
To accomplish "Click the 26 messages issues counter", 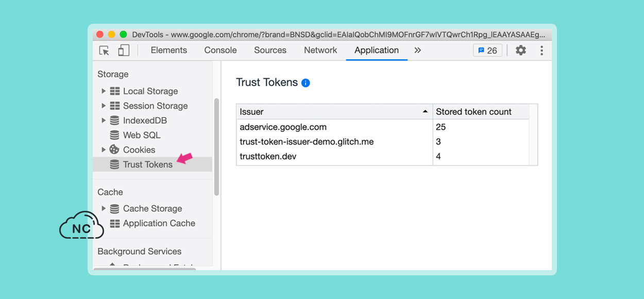I will click(487, 50).
